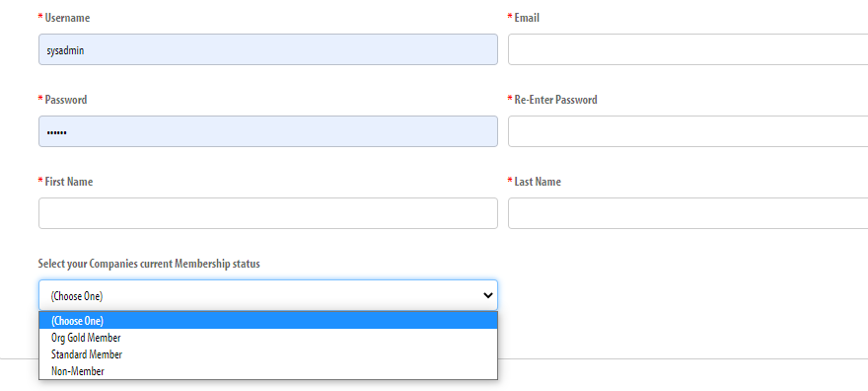
Task: Click the Password field with masked dots
Action: pyautogui.click(x=268, y=131)
